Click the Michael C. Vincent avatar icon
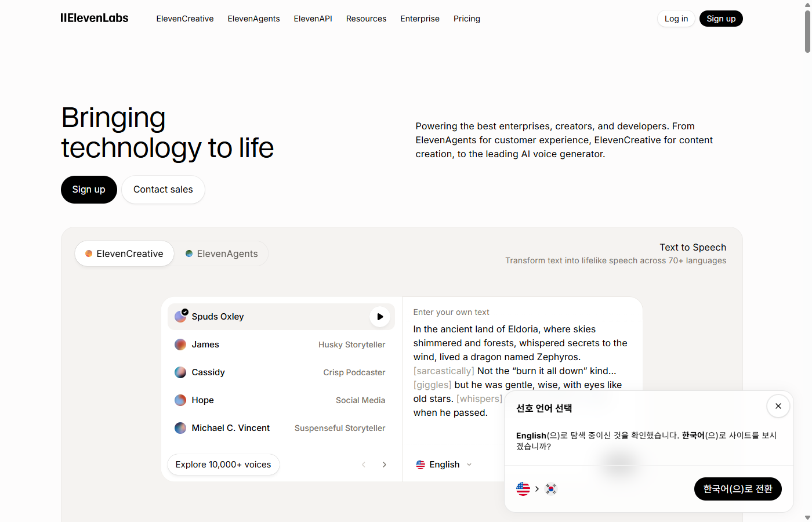 (180, 428)
